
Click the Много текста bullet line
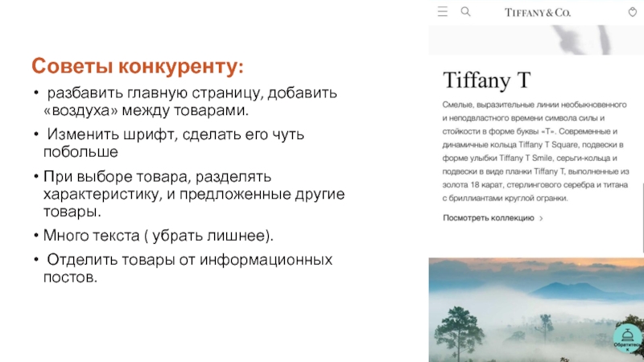tap(157, 236)
